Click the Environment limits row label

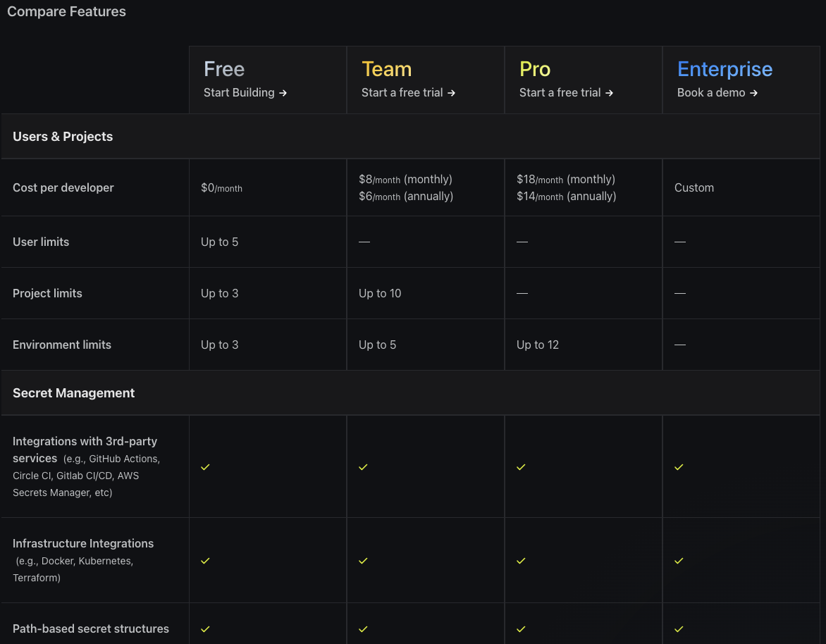62,345
